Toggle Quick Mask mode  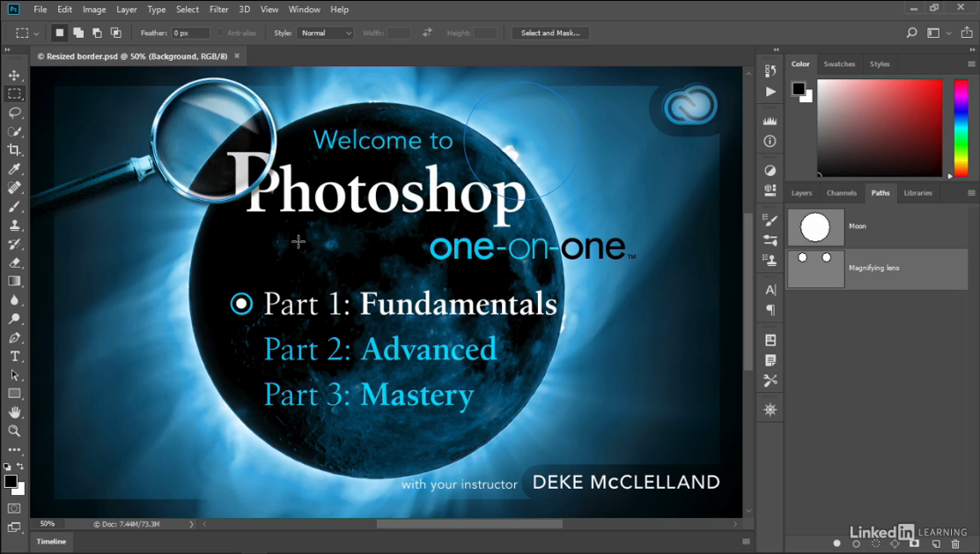pyautogui.click(x=14, y=508)
